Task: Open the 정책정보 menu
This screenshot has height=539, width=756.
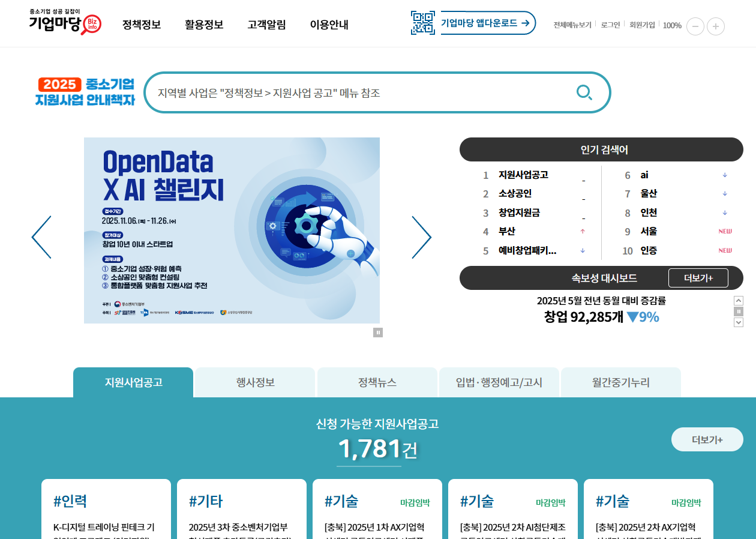Action: (x=142, y=25)
